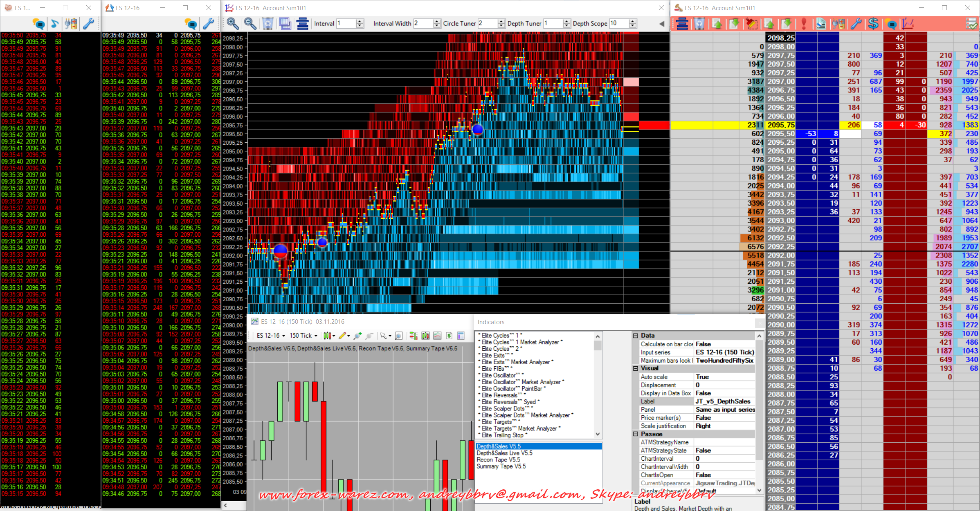
Task: Click the Depth Scope input field
Action: [x=618, y=24]
